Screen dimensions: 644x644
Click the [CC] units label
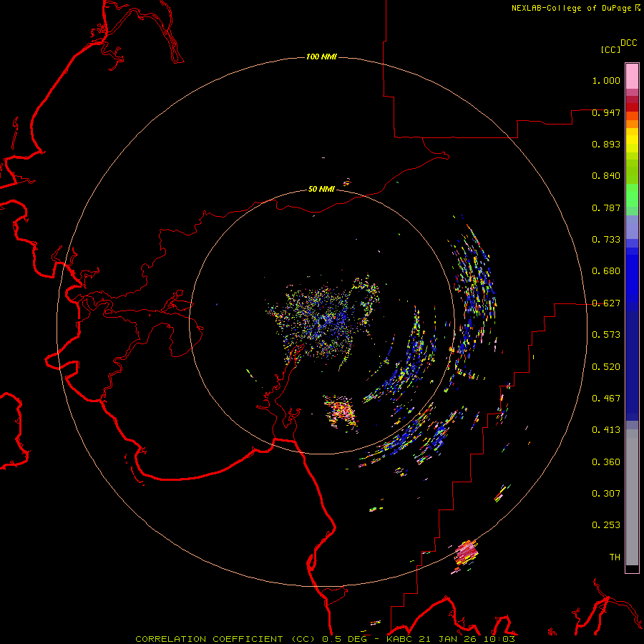tap(610, 49)
